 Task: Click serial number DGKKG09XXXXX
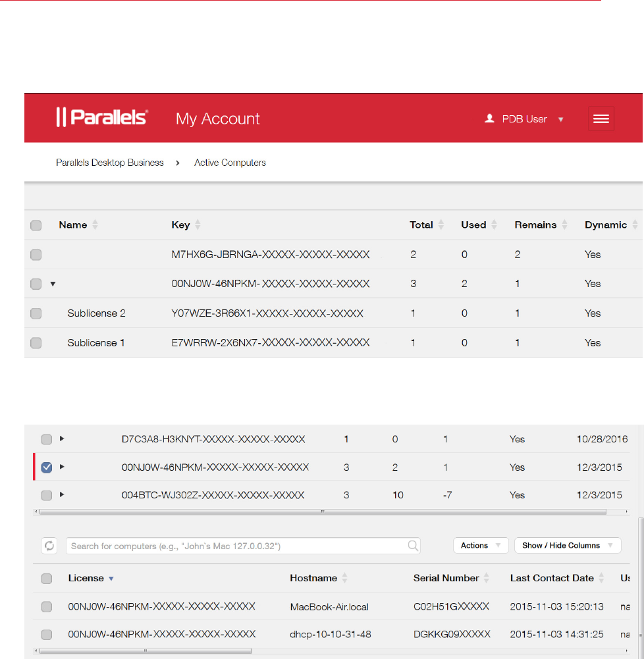(452, 634)
